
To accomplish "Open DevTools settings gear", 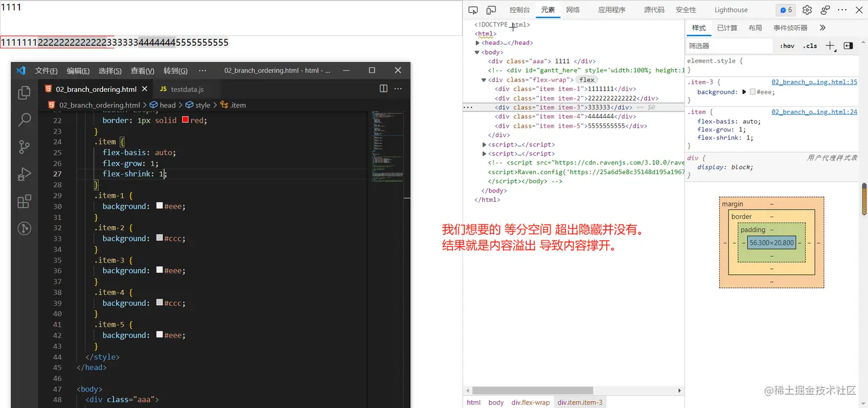I will [x=807, y=10].
